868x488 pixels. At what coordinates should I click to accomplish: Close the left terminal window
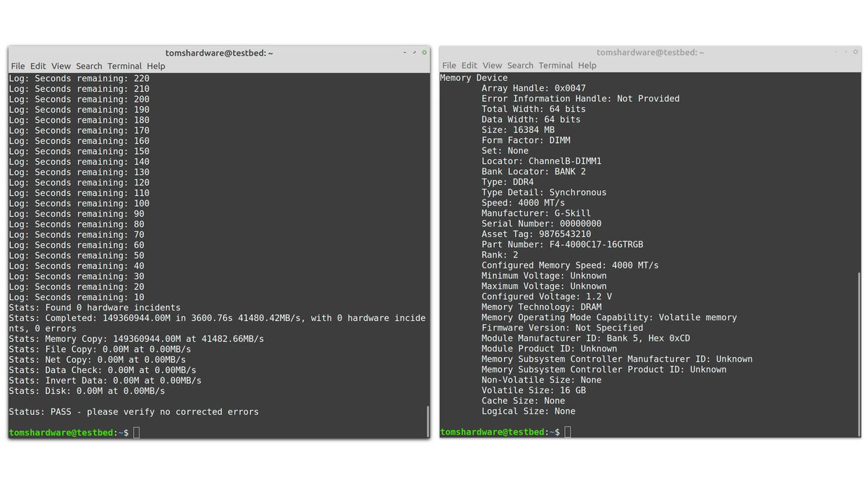[424, 52]
